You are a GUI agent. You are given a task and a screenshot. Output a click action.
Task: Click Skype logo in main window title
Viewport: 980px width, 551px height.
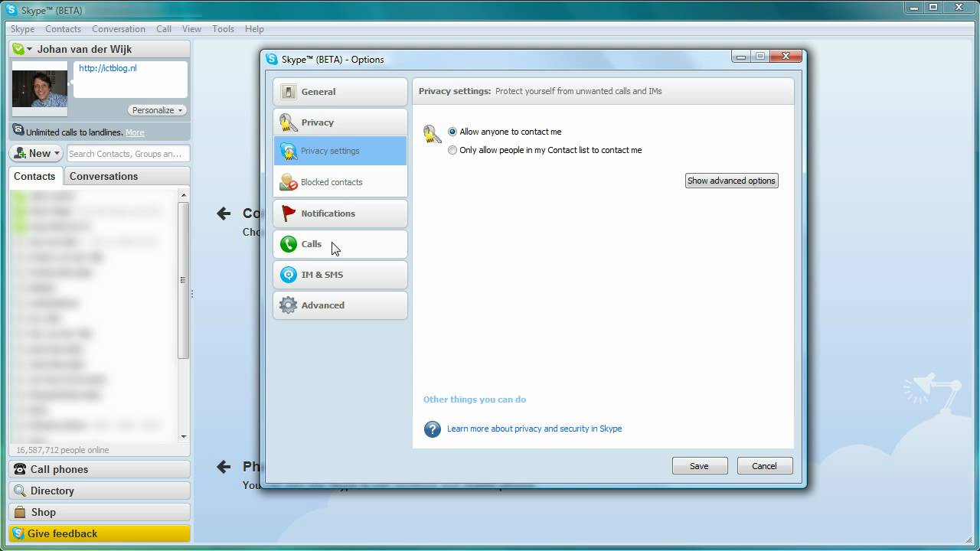point(11,10)
